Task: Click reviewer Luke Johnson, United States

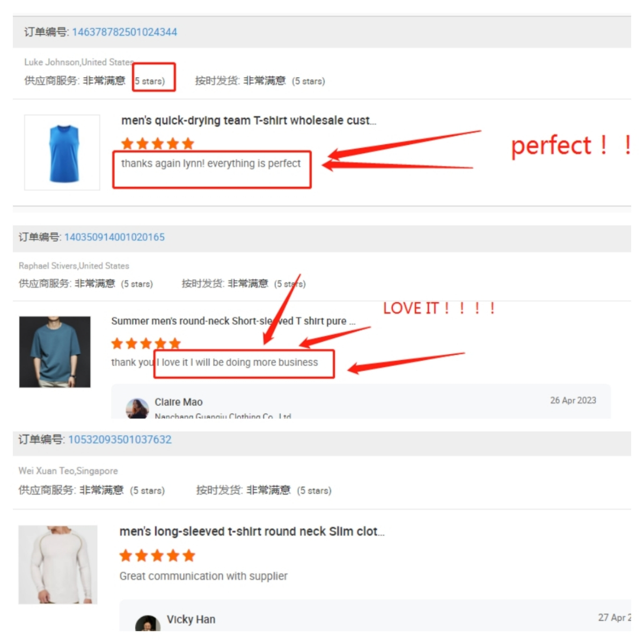Action: (79, 62)
